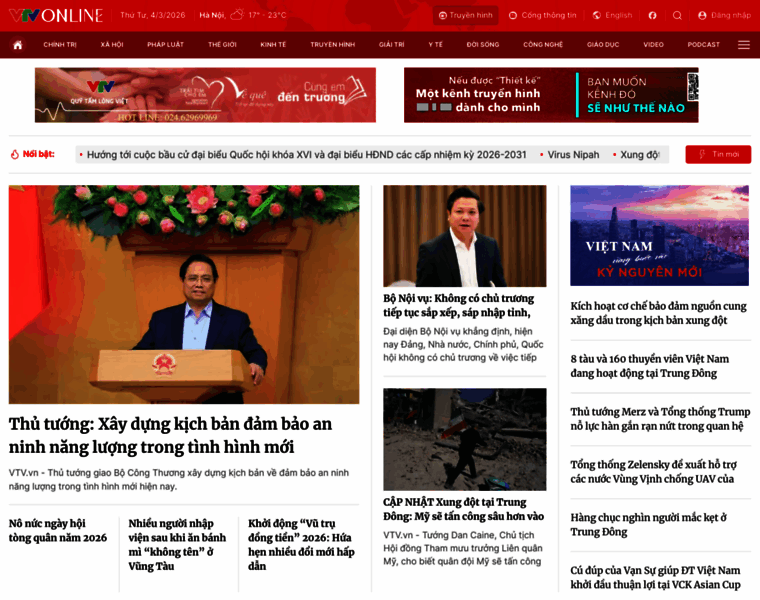Click the Trung Đông rubble photo
The width and height of the screenshot is (760, 600).
click(464, 439)
